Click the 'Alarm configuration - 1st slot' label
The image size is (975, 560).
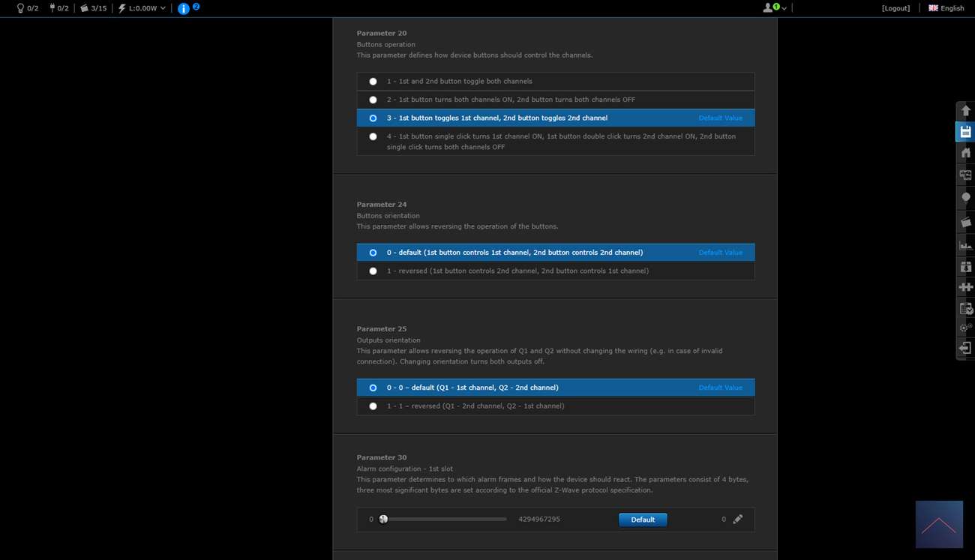click(405, 469)
